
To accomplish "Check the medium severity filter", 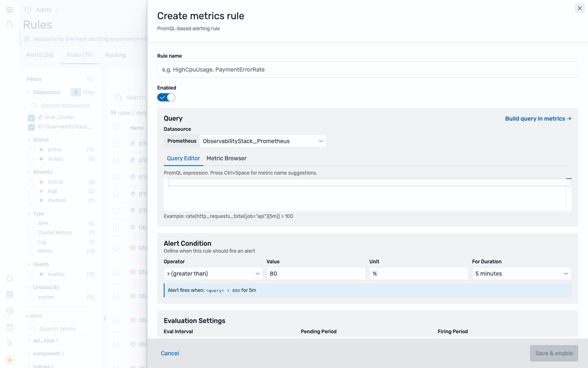I will 31,201.
